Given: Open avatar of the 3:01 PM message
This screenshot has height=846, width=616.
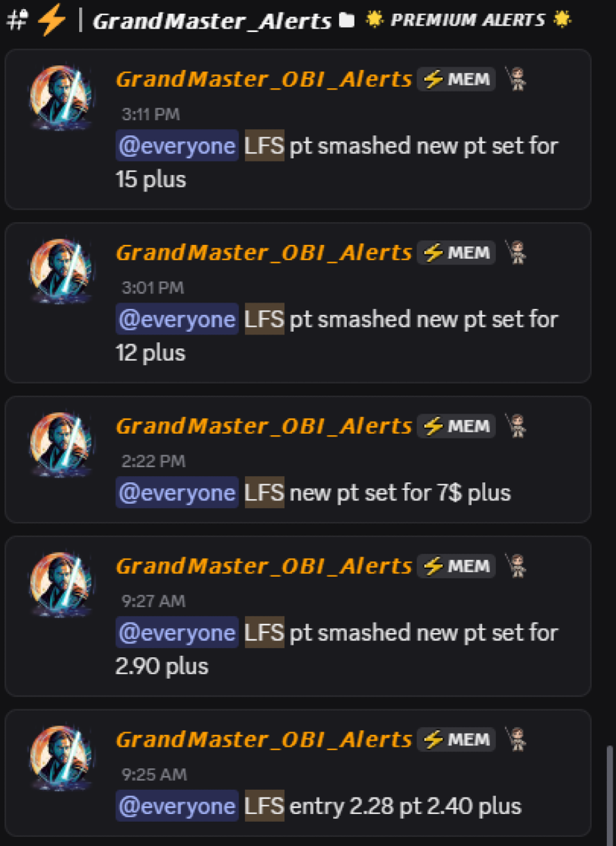Looking at the screenshot, I should point(61,271).
